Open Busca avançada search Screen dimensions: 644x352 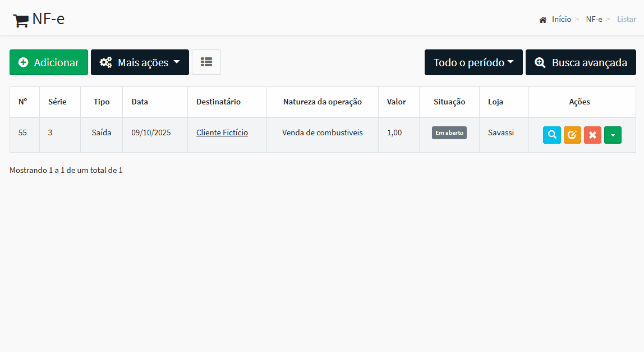581,62
